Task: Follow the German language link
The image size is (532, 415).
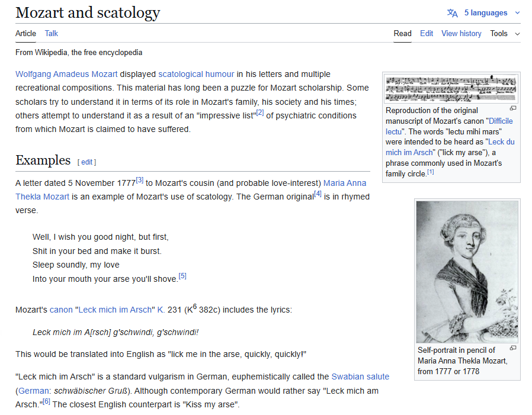Action: 34,391
